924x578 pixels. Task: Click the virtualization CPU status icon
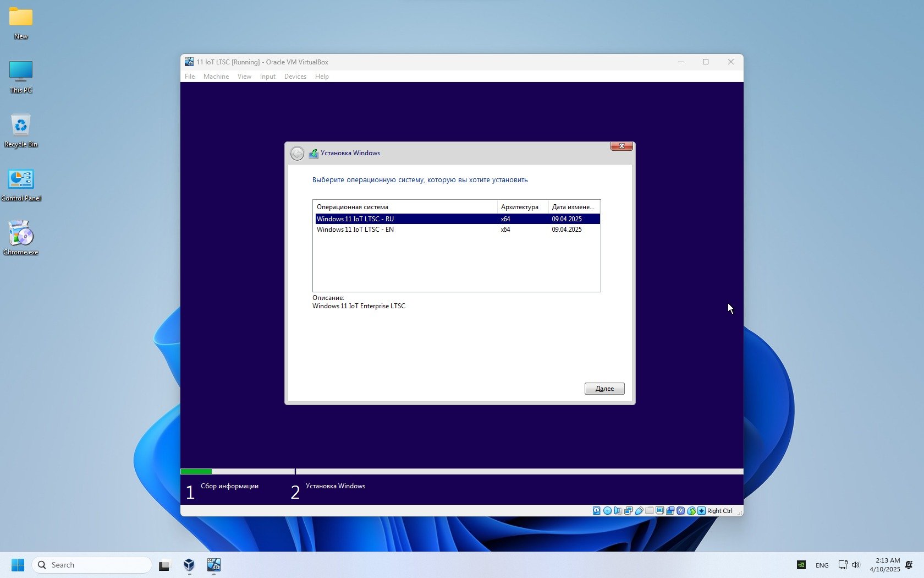680,511
